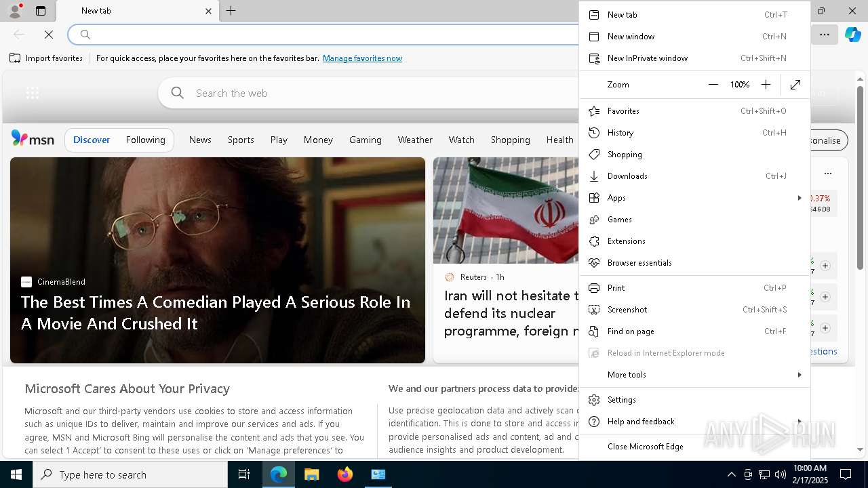
Task: Open Games from the menu
Action: 694,220
